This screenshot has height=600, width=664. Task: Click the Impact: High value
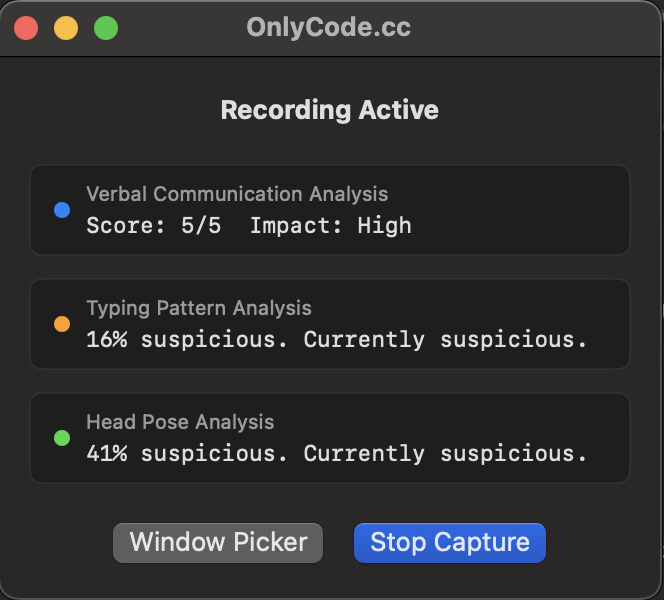(330, 225)
